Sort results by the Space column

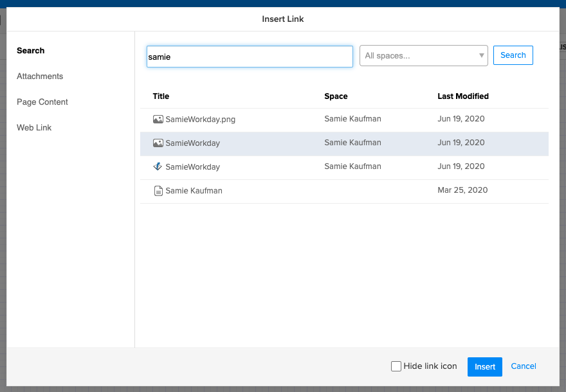coord(335,96)
